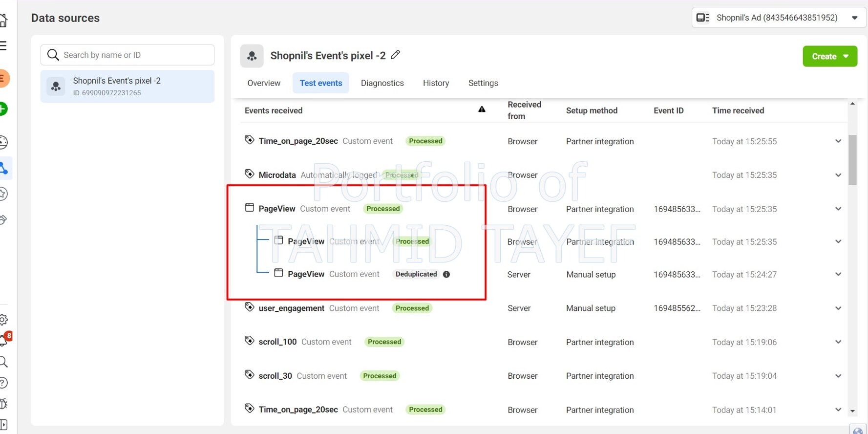
Task: Click the tag icon of Time_on_page_20sec at 15:14:01
Action: 249,408
